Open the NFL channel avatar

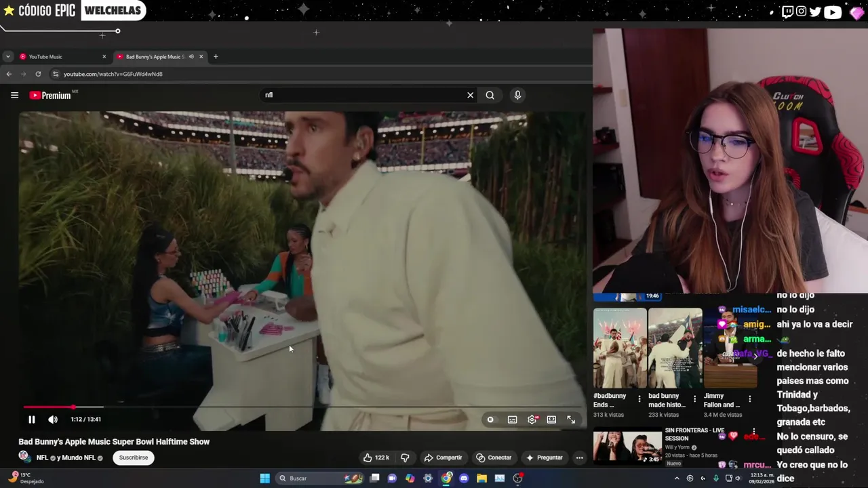point(24,457)
